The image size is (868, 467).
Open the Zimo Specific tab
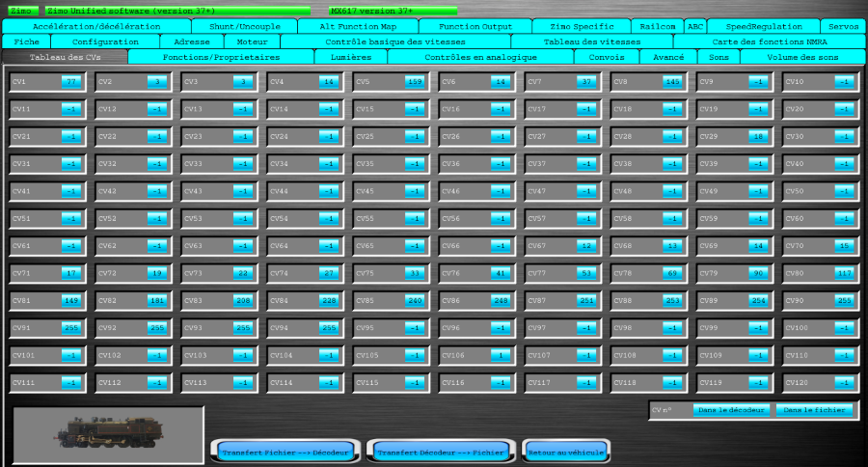[582, 26]
